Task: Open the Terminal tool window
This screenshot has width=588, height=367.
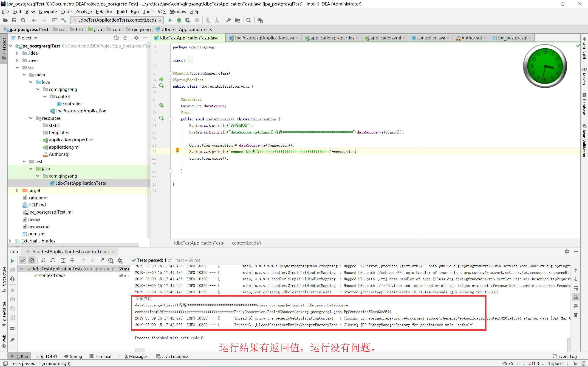Action: (100, 356)
